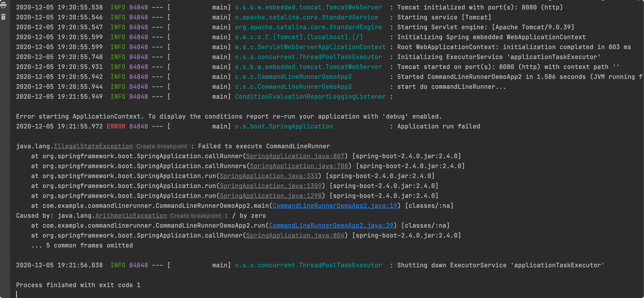Click the IllegalStateException class link
644x298 pixels.
(93, 146)
